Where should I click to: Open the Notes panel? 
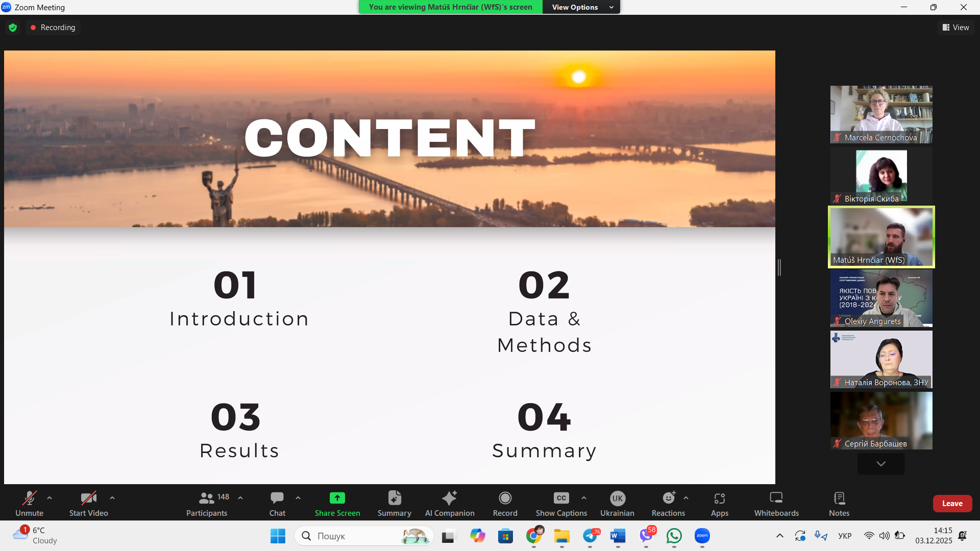tap(839, 503)
